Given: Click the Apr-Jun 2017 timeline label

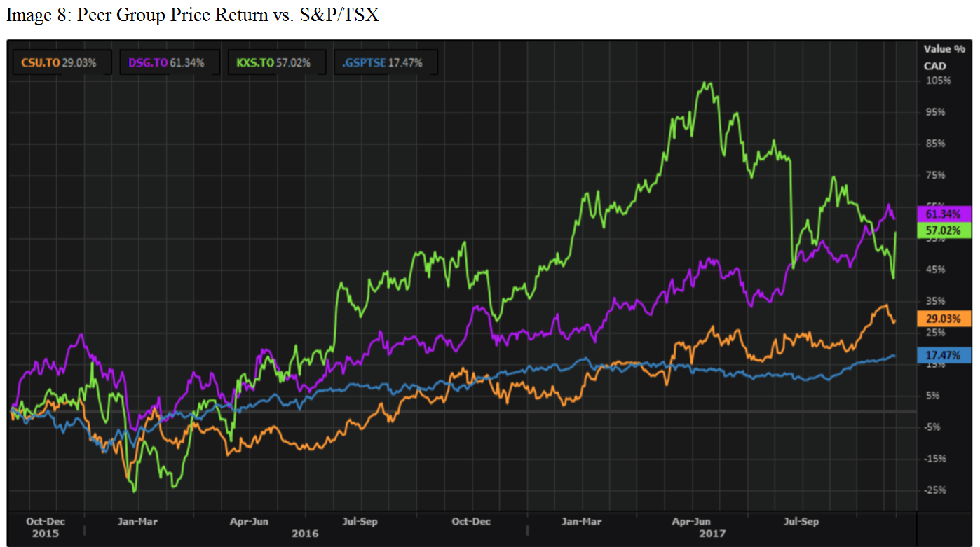Looking at the screenshot, I should (692, 521).
